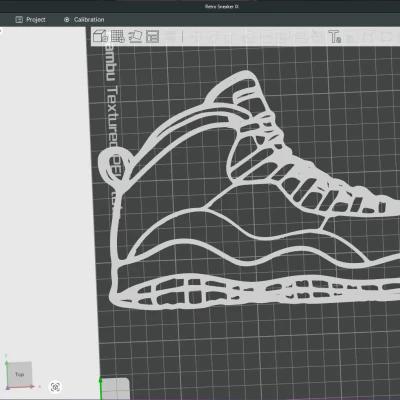Viewport: 400px width, 400px height.
Task: Click the Top face of view cube
Action: tap(20, 374)
